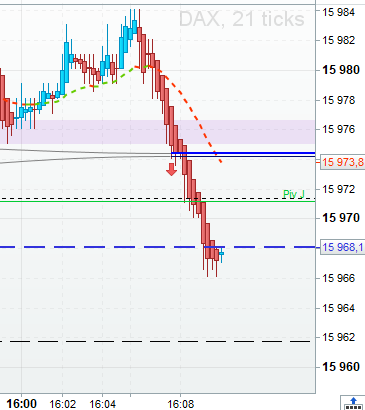Click the 15 982 price axis label
This screenshot has height=410, width=365.
pyautogui.click(x=338, y=40)
